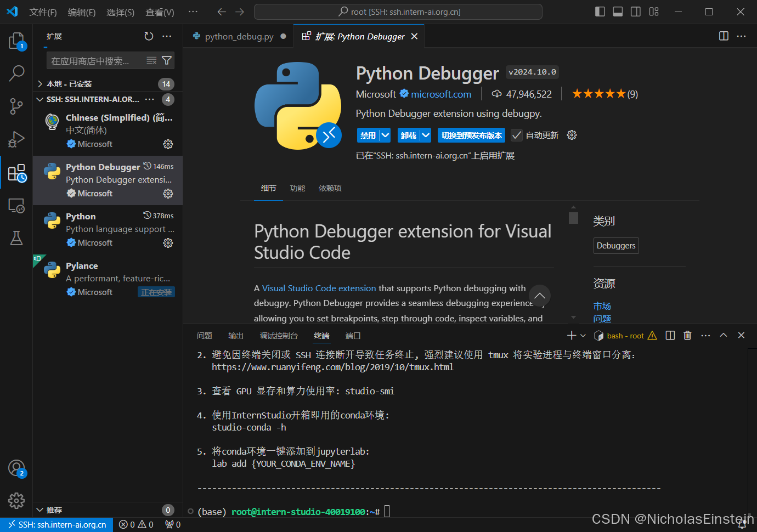Open the Remote Explorer view
Screen dimensions: 757x532
[x=16, y=206]
